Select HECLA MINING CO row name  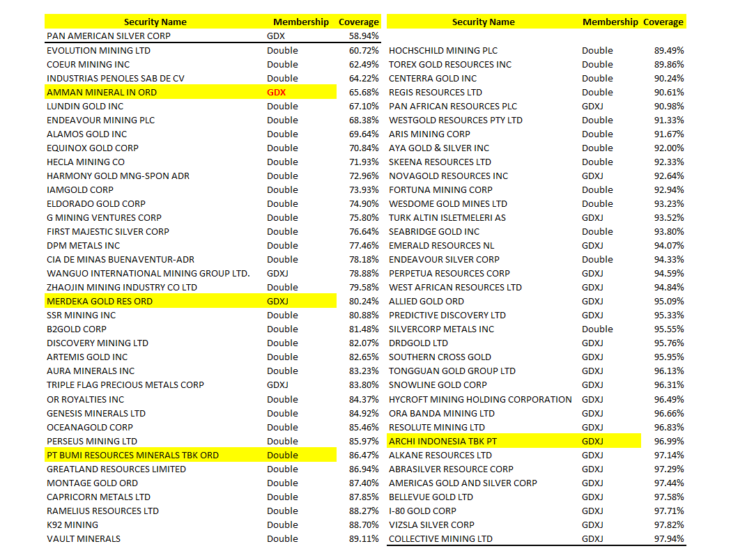pos(86,162)
